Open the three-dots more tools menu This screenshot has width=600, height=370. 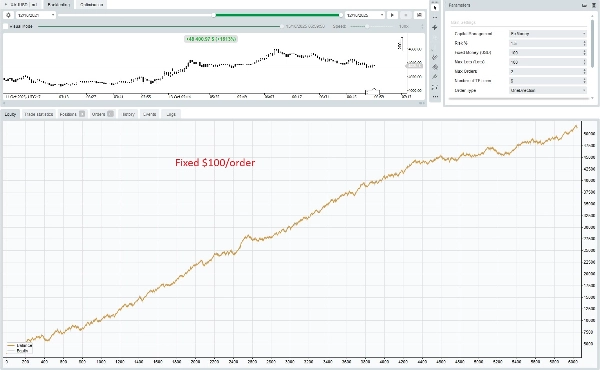(x=435, y=97)
